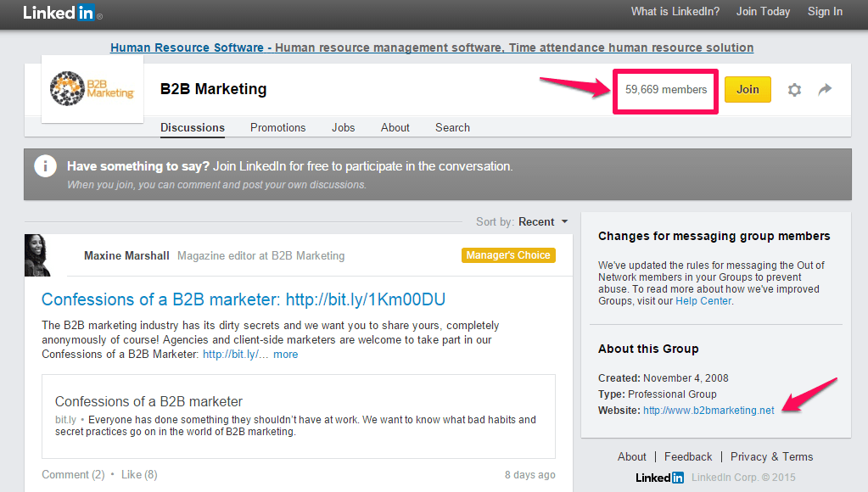This screenshot has width=868, height=492.
Task: Click the 8 days ago timestamp
Action: click(x=529, y=475)
